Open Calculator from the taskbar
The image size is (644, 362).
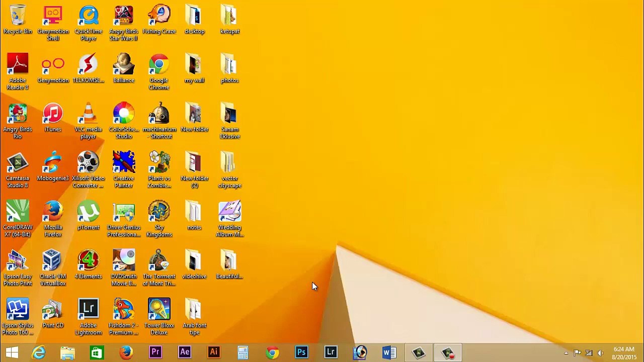(243, 352)
